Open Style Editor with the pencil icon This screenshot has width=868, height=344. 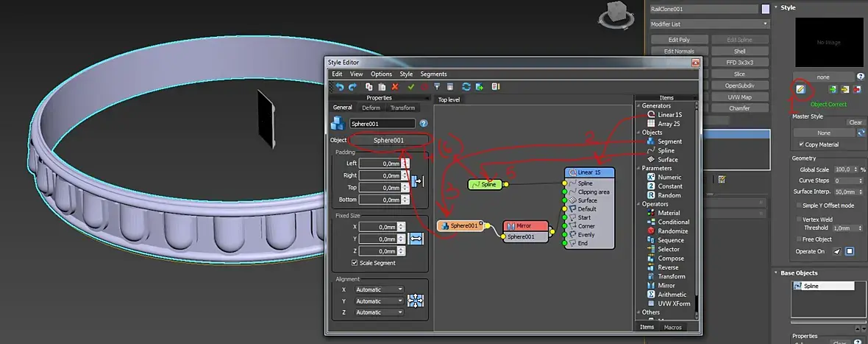pyautogui.click(x=800, y=89)
